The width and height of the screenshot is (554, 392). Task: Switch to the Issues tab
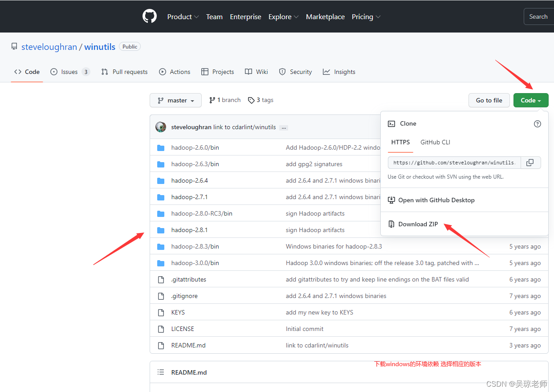(70, 72)
